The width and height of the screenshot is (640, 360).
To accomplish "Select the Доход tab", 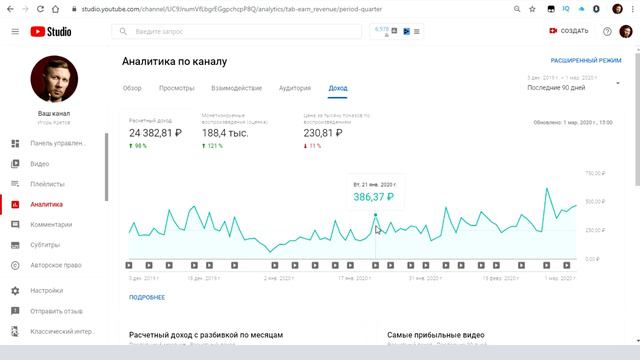I will [338, 88].
